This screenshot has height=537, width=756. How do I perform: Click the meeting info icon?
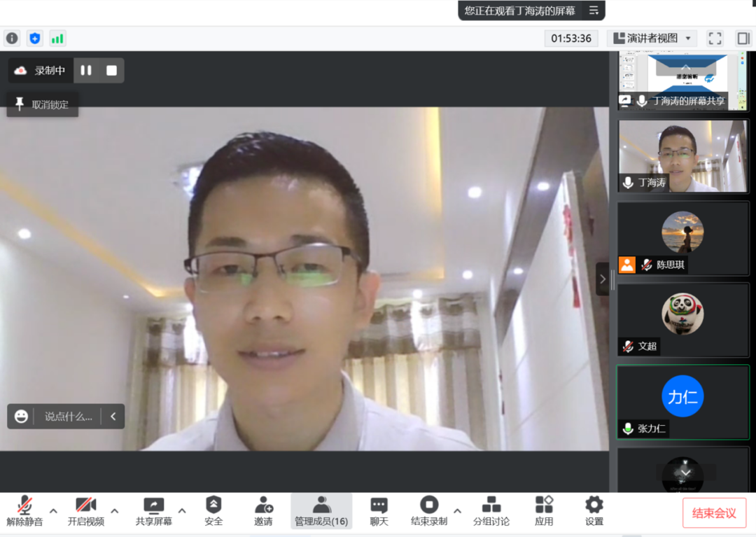(x=12, y=39)
